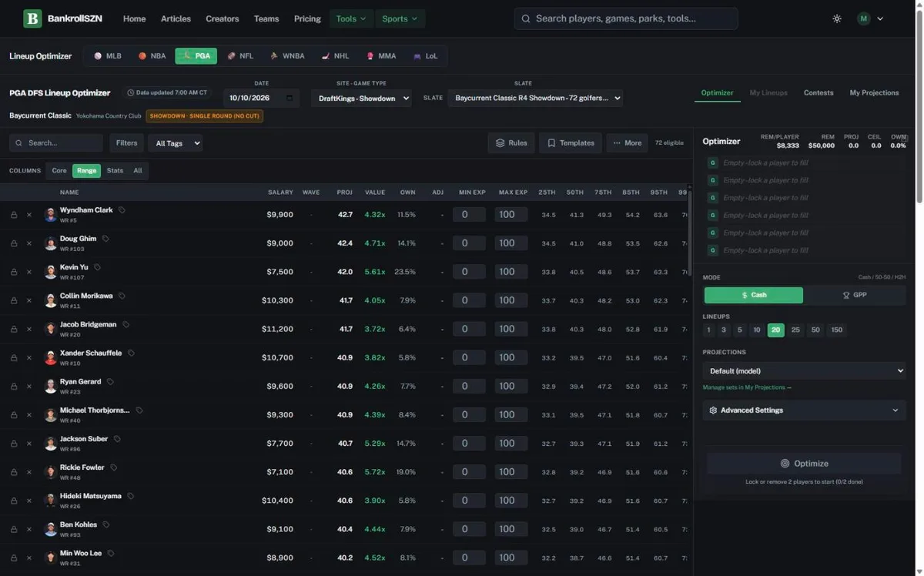Viewport: 924px width, 576px height.
Task: Open the Default (model) projections dropdown
Action: [x=804, y=370]
